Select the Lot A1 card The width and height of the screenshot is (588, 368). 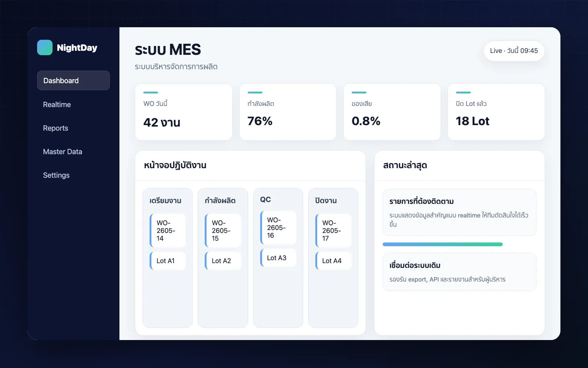(168, 261)
